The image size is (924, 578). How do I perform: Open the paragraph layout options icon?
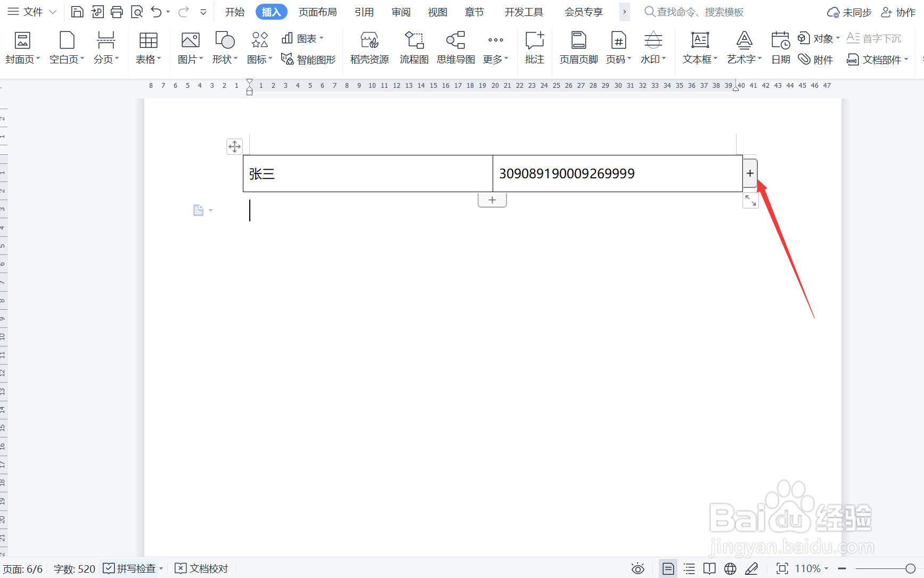click(x=202, y=210)
